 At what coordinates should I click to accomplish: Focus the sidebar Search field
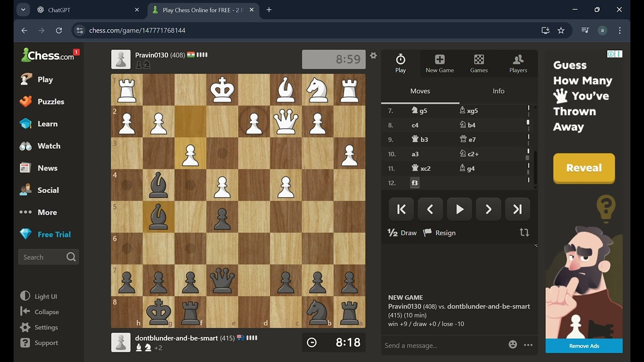click(48, 257)
